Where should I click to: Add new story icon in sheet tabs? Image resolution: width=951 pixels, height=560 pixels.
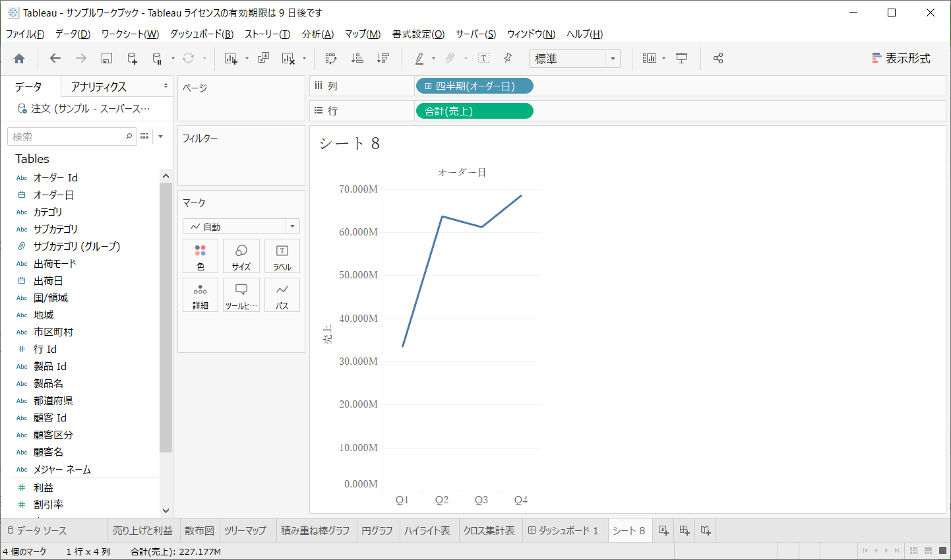pos(706,530)
